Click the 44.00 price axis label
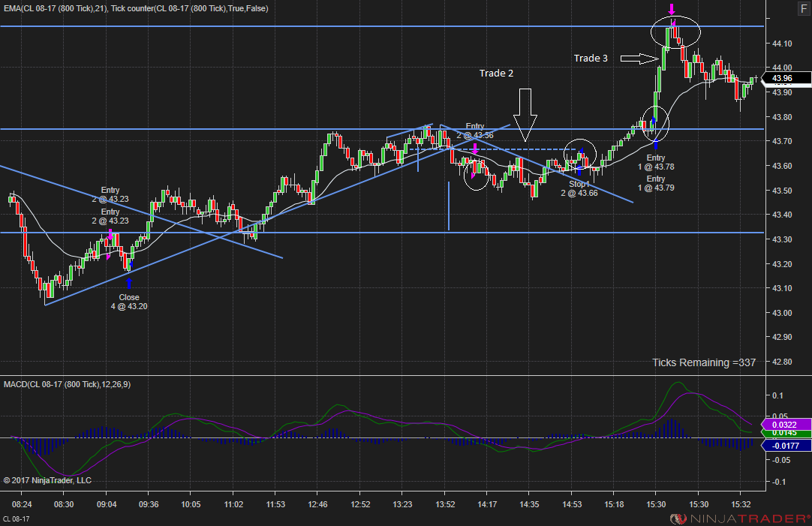This screenshot has height=526, width=812. pyautogui.click(x=782, y=68)
